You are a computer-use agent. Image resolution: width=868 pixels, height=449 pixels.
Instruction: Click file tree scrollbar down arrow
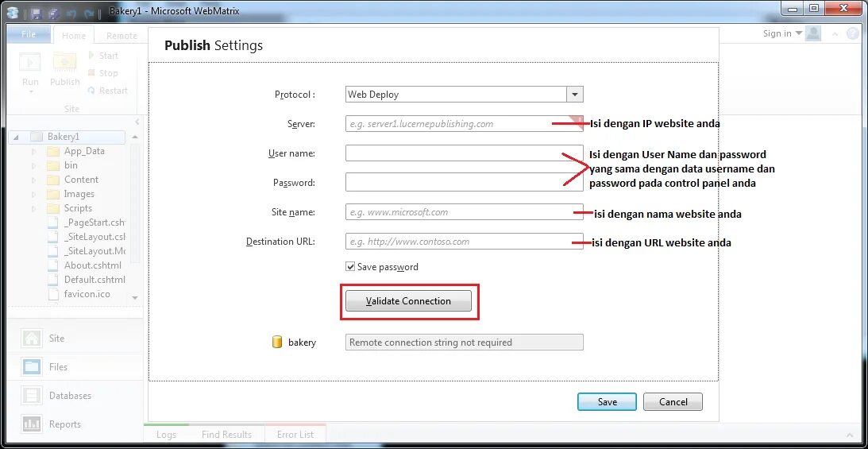point(135,298)
